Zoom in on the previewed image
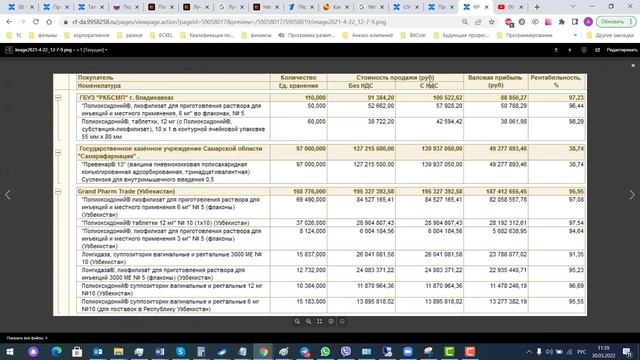The width and height of the screenshot is (640, 360). coord(309,322)
